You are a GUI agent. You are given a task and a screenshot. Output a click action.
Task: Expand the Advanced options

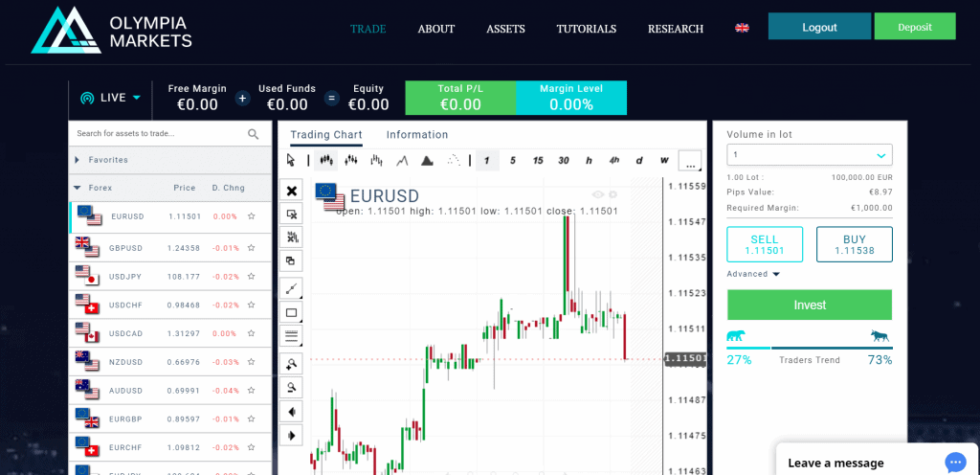point(752,274)
